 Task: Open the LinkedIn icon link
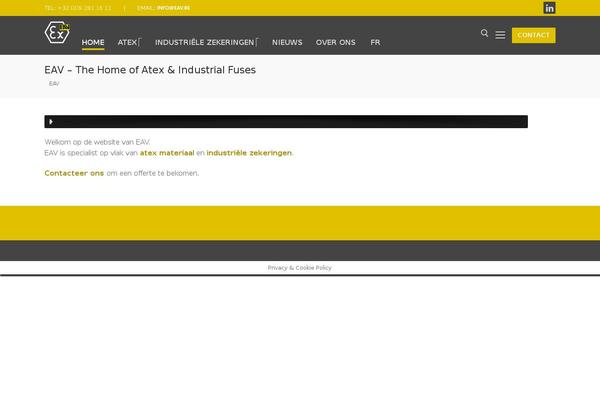pos(549,8)
